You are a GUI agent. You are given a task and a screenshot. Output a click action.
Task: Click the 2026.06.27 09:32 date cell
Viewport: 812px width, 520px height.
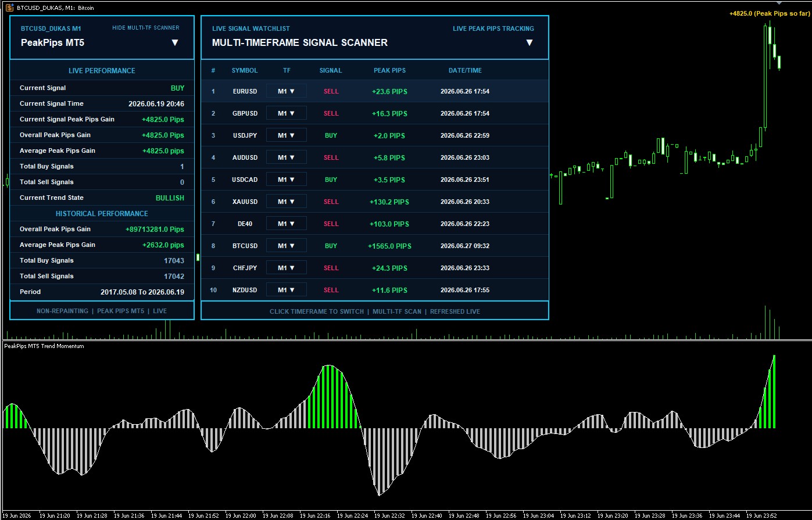(465, 246)
